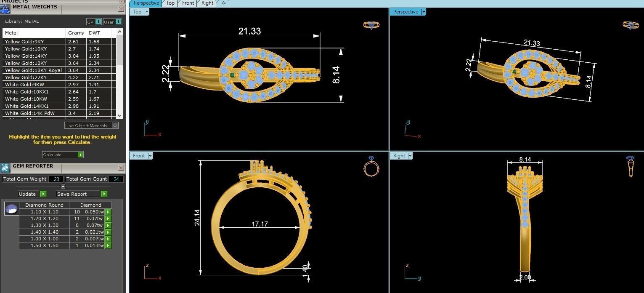Click green arrow on 1.20 X 1.20 row
The image size is (644, 293).
coord(108,218)
